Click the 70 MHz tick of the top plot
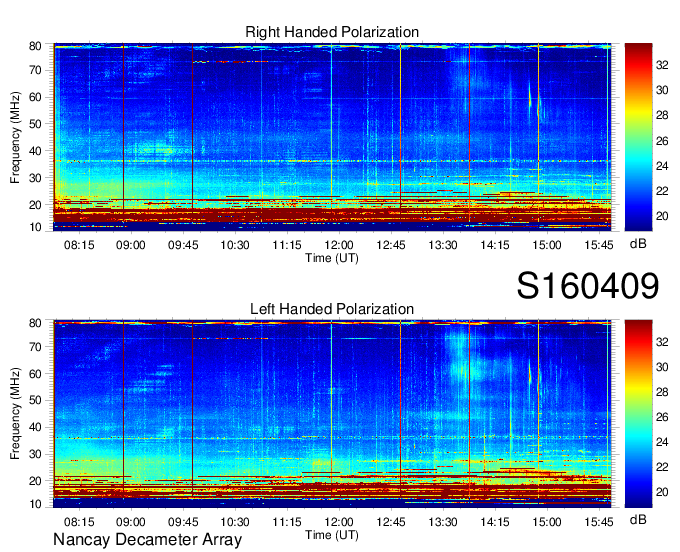The width and height of the screenshot is (680, 552). pos(35,70)
